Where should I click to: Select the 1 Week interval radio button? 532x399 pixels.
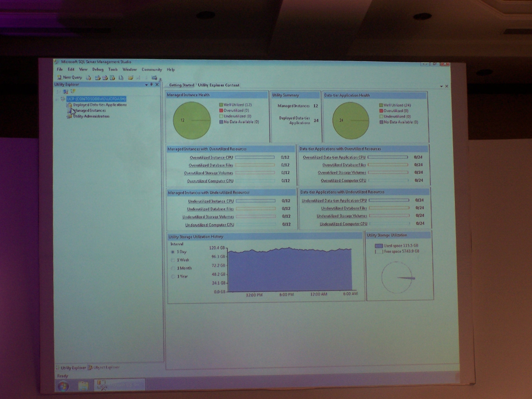pyautogui.click(x=172, y=260)
